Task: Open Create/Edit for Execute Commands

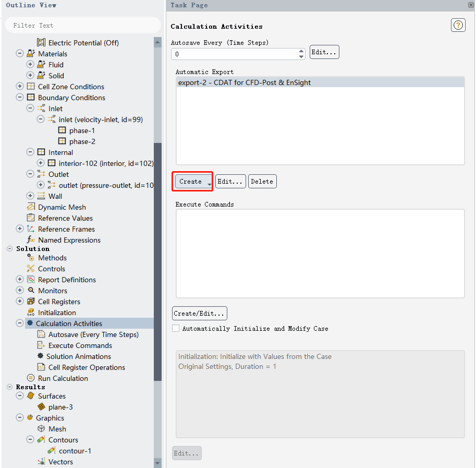Action: (200, 313)
